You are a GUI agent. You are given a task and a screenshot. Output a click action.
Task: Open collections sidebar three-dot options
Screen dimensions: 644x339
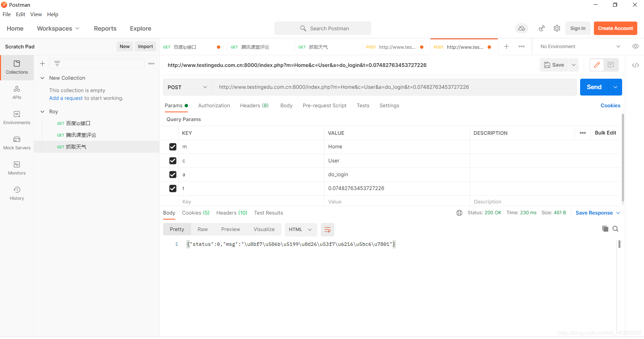point(151,64)
